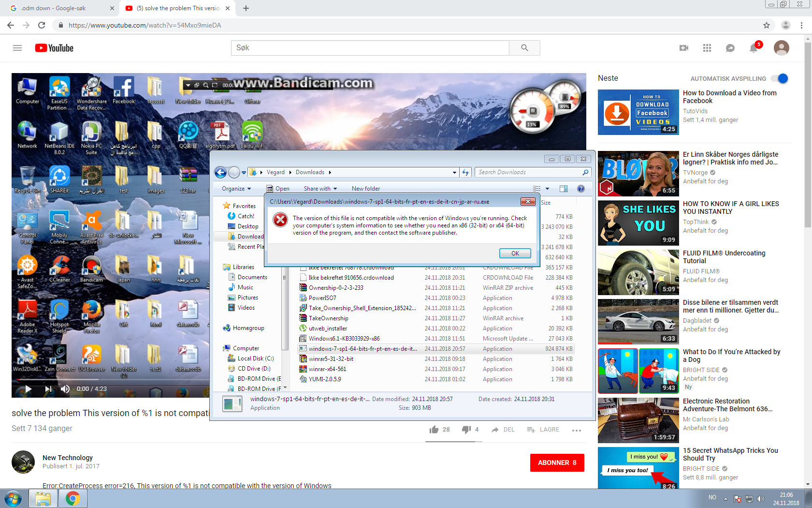
Task: Open the New Technology channel avatar
Action: point(23,462)
